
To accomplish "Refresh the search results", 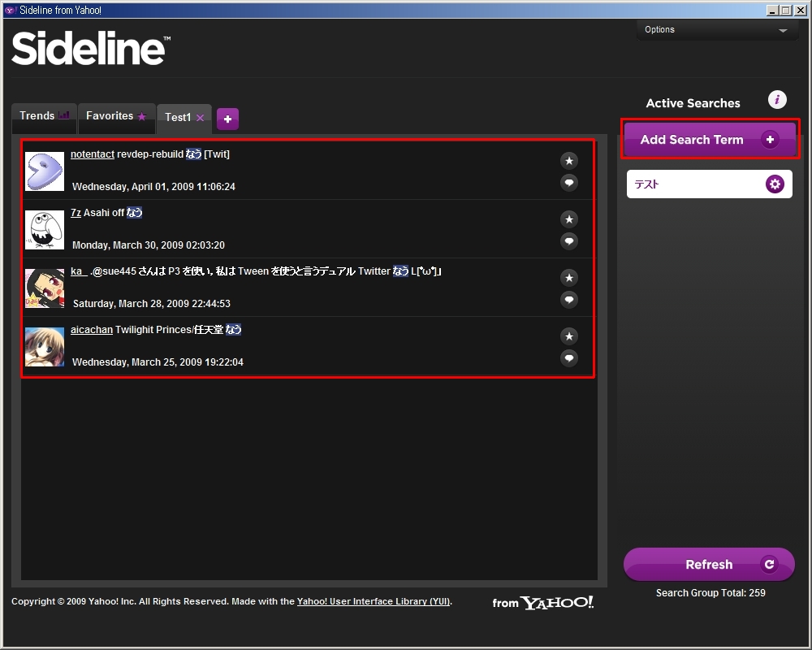I will (x=709, y=565).
